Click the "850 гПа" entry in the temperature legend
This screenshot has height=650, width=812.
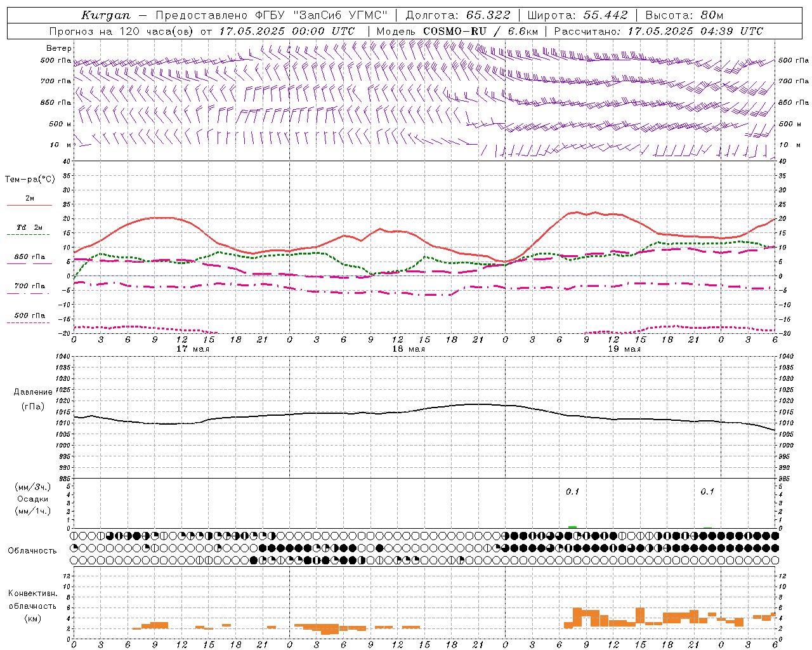pyautogui.click(x=29, y=257)
